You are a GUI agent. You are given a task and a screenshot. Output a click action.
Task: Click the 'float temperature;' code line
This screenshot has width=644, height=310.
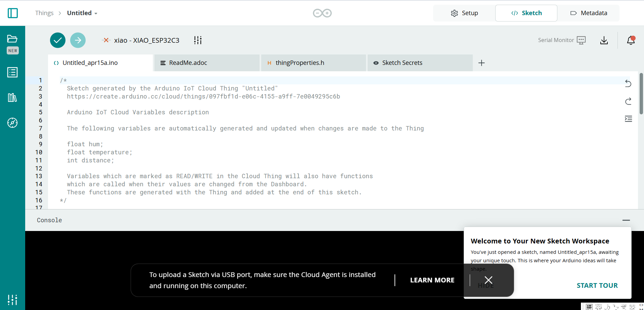(100, 152)
